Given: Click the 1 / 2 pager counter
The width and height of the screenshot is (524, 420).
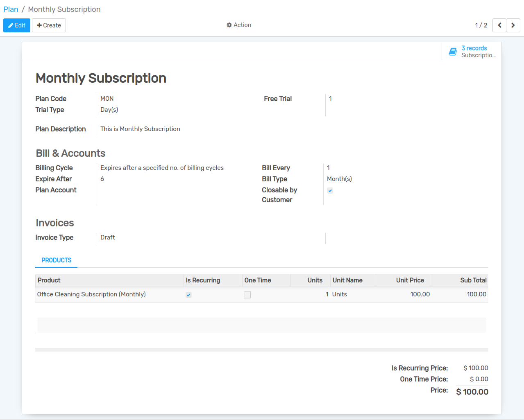Looking at the screenshot, I should pos(481,25).
